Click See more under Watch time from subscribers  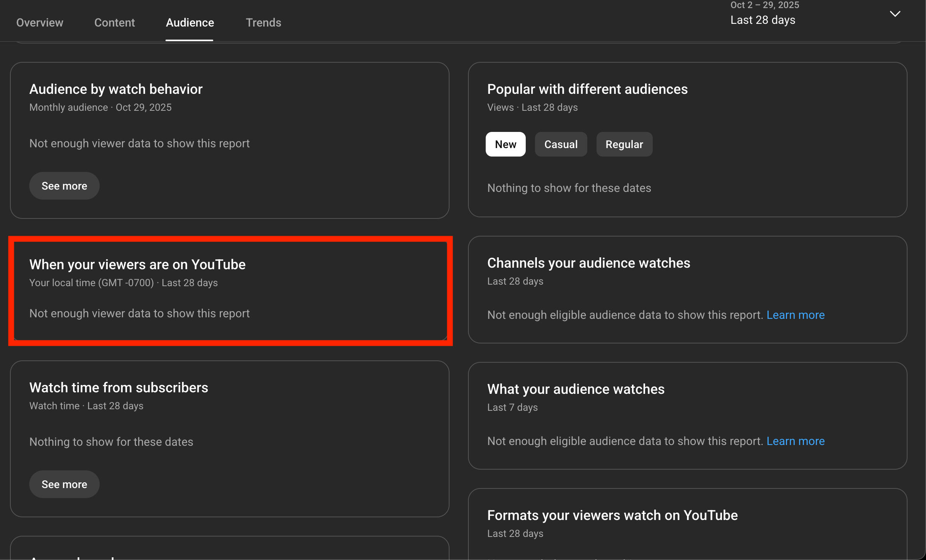coord(64,484)
